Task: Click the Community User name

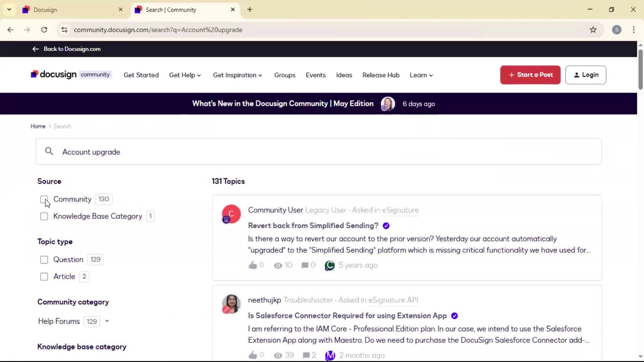Action: point(275,210)
